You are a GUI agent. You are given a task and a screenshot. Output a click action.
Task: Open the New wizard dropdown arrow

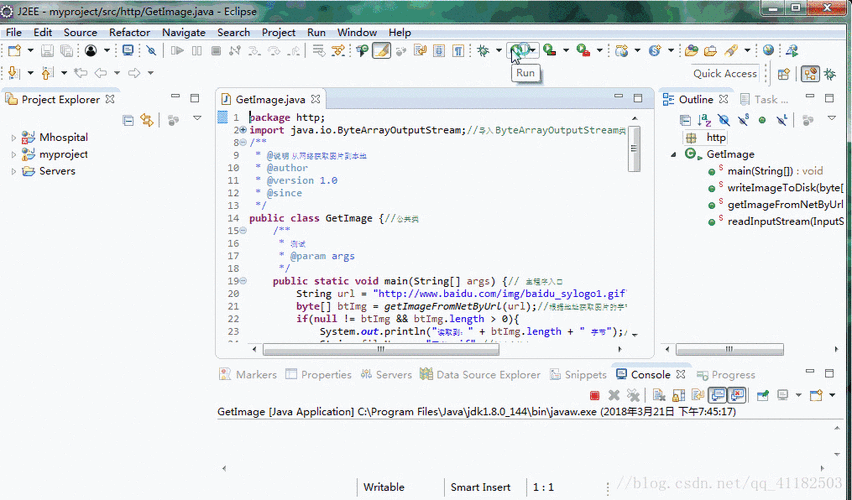tap(30, 51)
